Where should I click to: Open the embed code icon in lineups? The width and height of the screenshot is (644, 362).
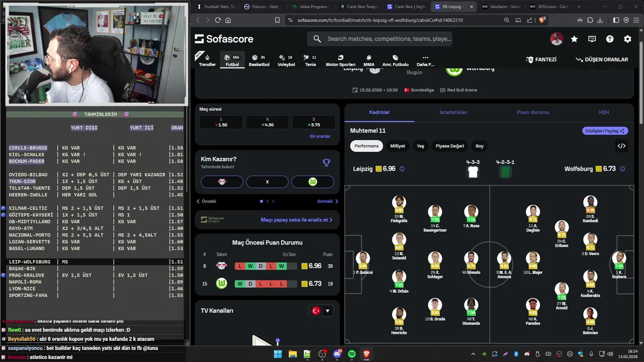point(621,146)
